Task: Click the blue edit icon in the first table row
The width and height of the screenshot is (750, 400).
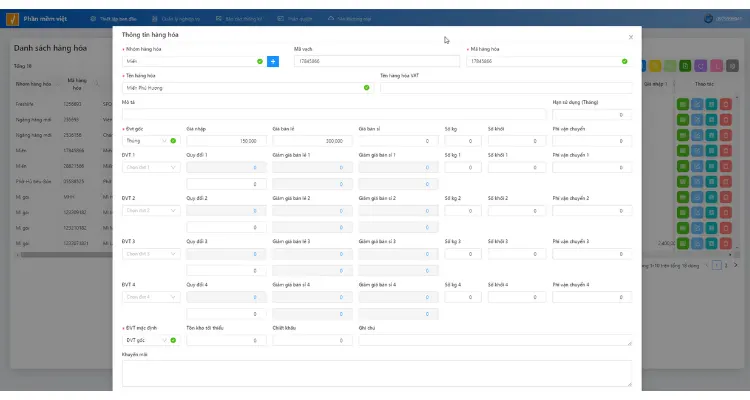Action: [697, 104]
